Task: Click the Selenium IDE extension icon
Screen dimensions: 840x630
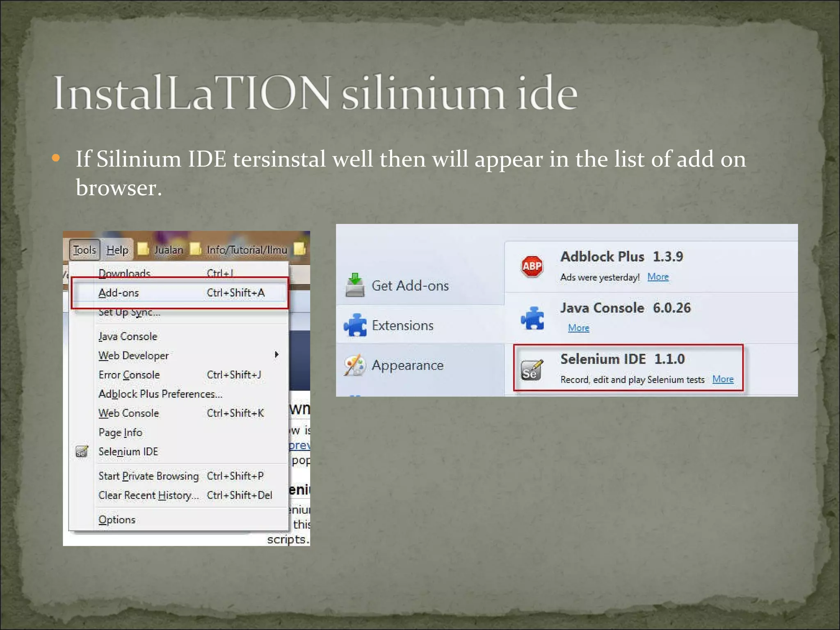Action: click(532, 369)
